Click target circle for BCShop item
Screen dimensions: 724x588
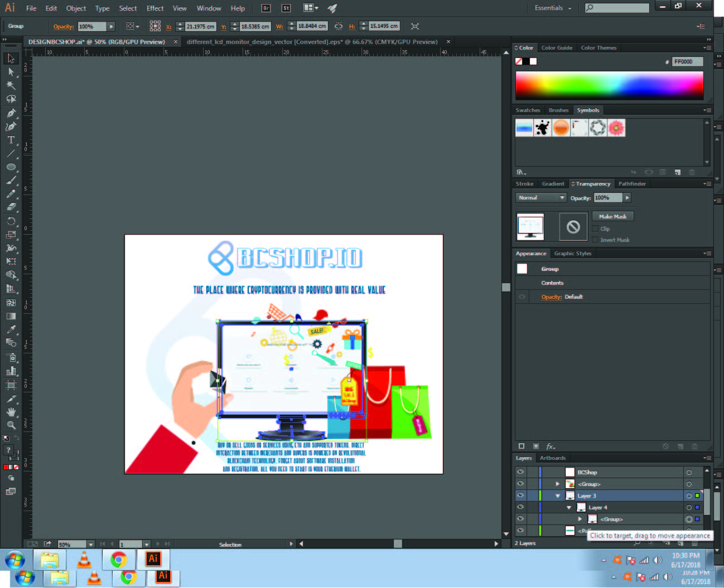689,472
